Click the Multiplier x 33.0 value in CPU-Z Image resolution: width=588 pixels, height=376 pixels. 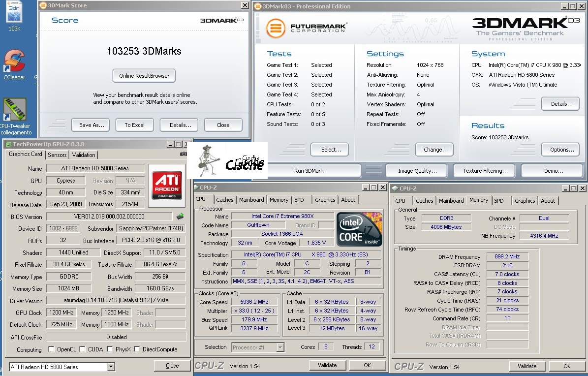pyautogui.click(x=254, y=311)
